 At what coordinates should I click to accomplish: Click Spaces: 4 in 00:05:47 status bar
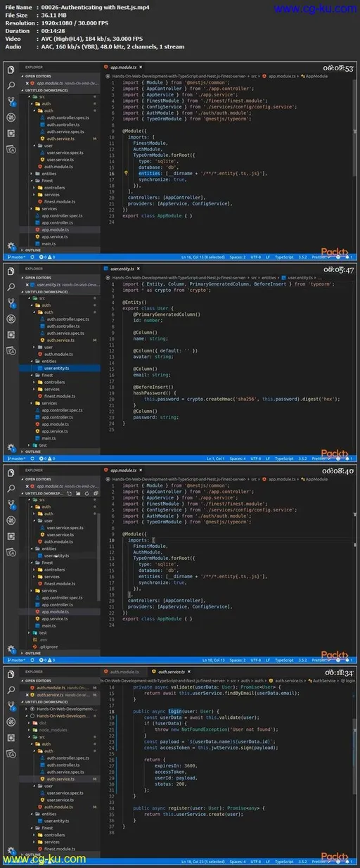[238, 459]
